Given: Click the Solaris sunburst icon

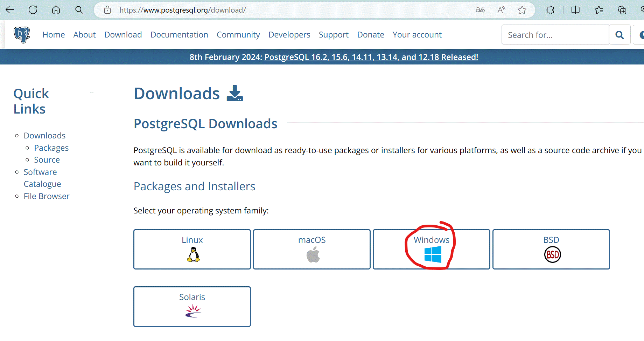Looking at the screenshot, I should pos(193,311).
